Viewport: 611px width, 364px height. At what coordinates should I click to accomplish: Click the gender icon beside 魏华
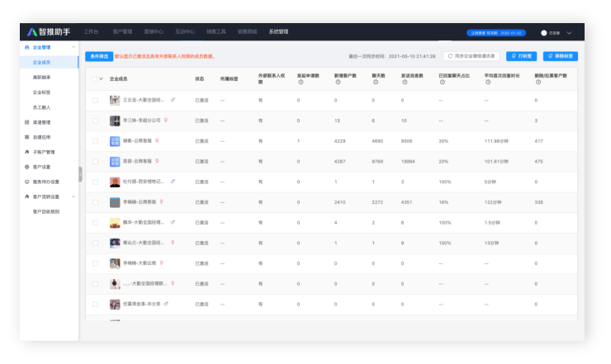[x=173, y=222]
